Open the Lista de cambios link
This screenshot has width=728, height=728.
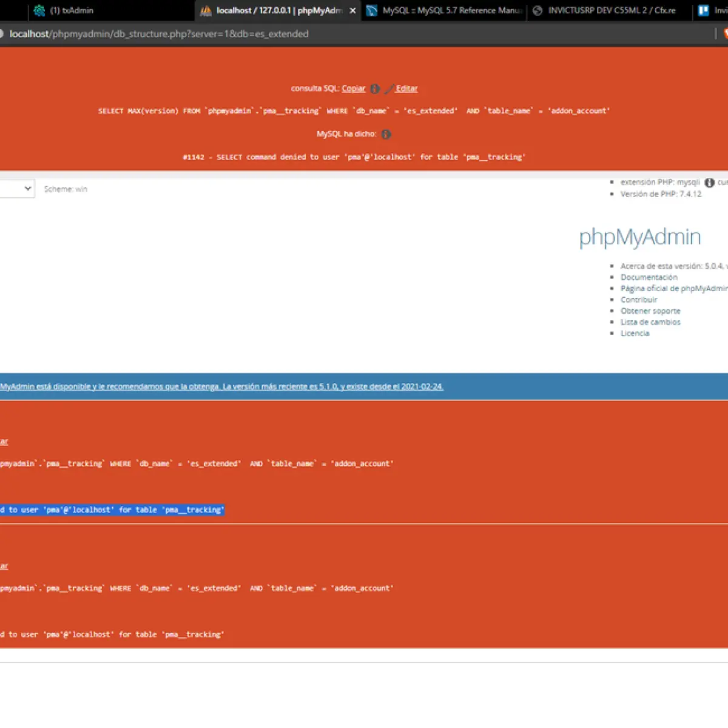click(650, 322)
